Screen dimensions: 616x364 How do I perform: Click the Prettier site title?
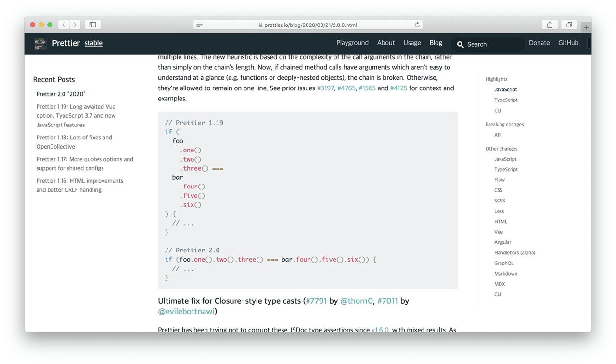pyautogui.click(x=66, y=43)
